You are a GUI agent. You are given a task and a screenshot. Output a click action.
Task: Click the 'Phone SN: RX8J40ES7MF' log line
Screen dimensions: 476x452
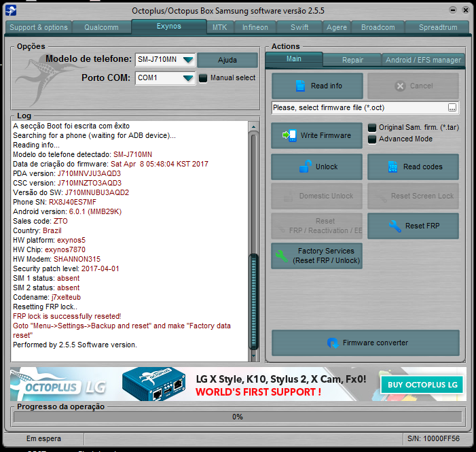[x=54, y=202]
